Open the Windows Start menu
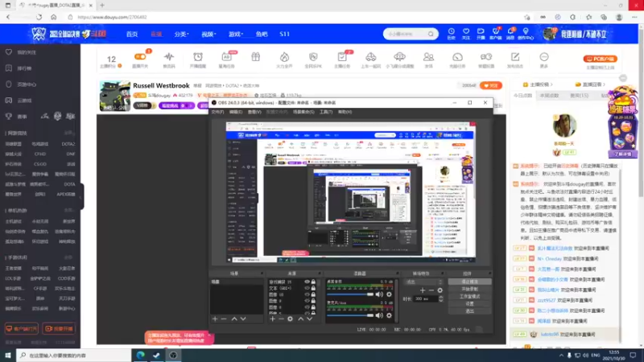The width and height of the screenshot is (644, 362). (8, 355)
